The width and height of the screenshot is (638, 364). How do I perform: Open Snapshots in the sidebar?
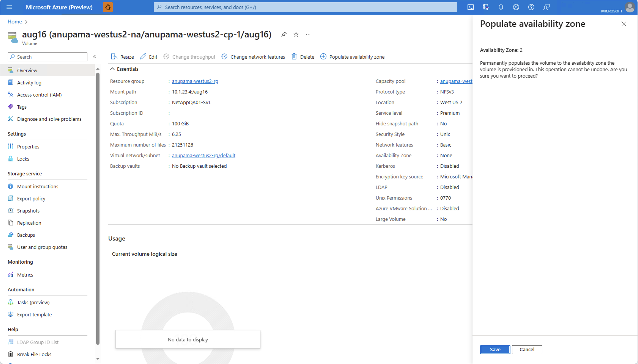pyautogui.click(x=28, y=211)
